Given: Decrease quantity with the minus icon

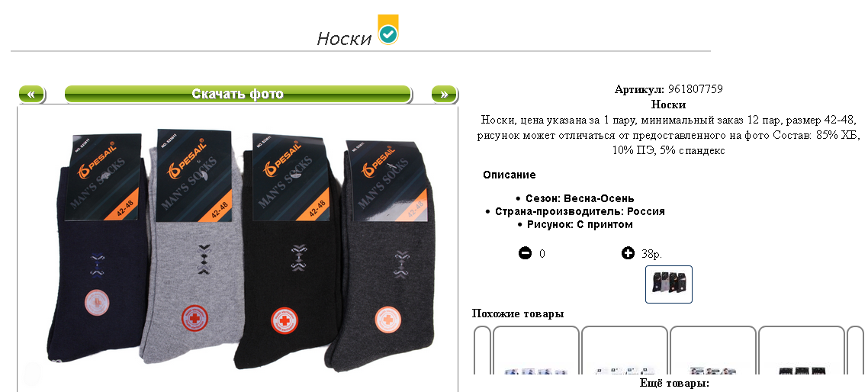Looking at the screenshot, I should click(x=525, y=254).
